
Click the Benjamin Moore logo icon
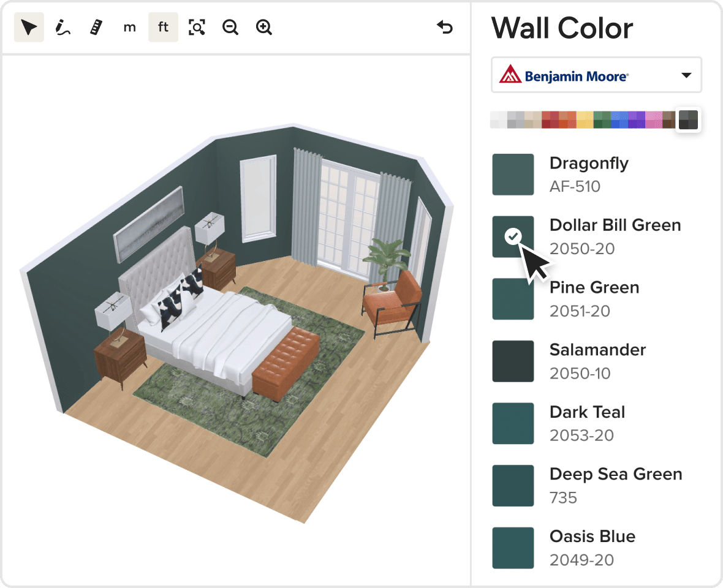[x=510, y=75]
